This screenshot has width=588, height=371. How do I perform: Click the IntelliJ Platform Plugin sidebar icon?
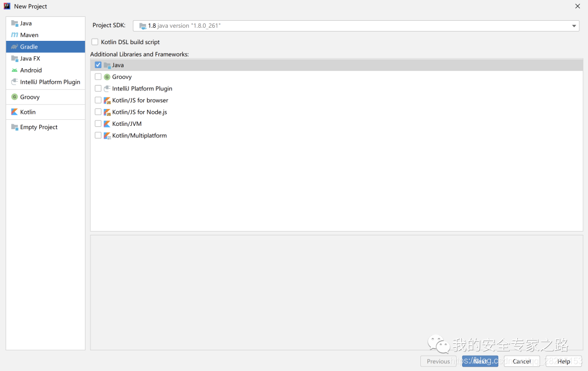[15, 82]
